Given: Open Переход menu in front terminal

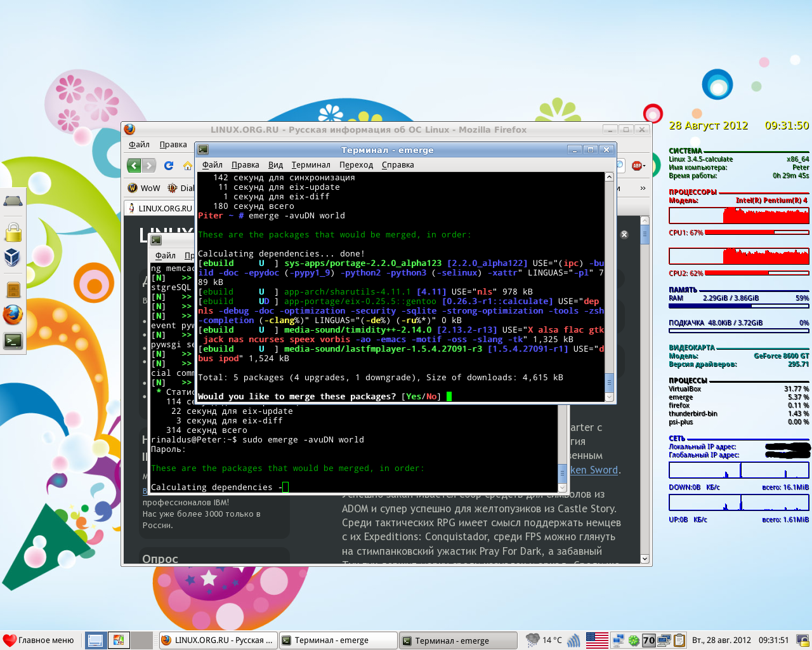Looking at the screenshot, I should (x=356, y=164).
